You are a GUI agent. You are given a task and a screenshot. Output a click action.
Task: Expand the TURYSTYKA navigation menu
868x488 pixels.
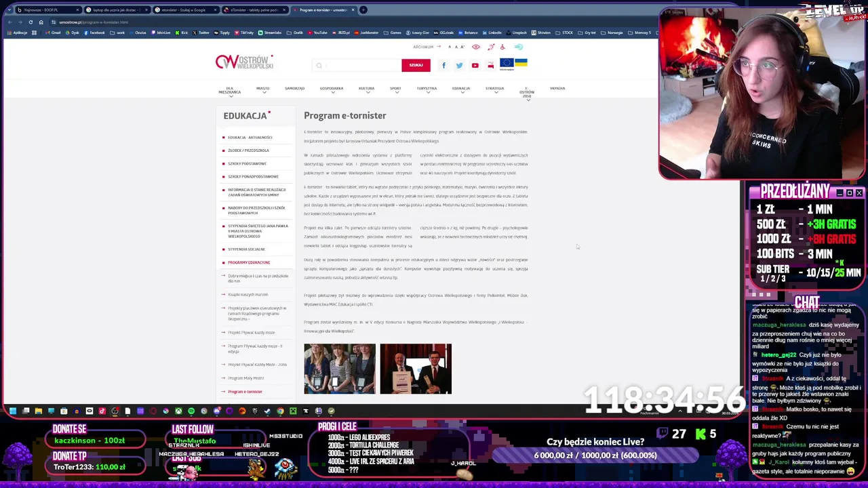[427, 89]
